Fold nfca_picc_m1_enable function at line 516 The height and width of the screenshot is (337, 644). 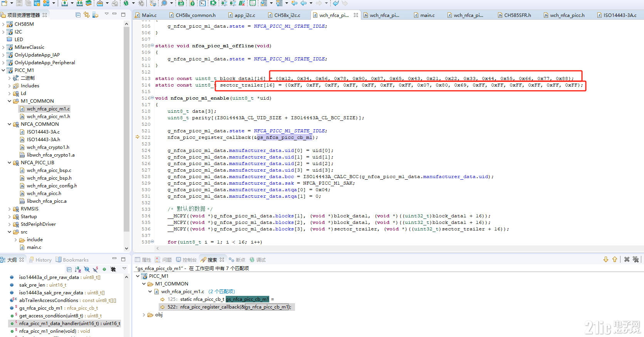click(152, 98)
